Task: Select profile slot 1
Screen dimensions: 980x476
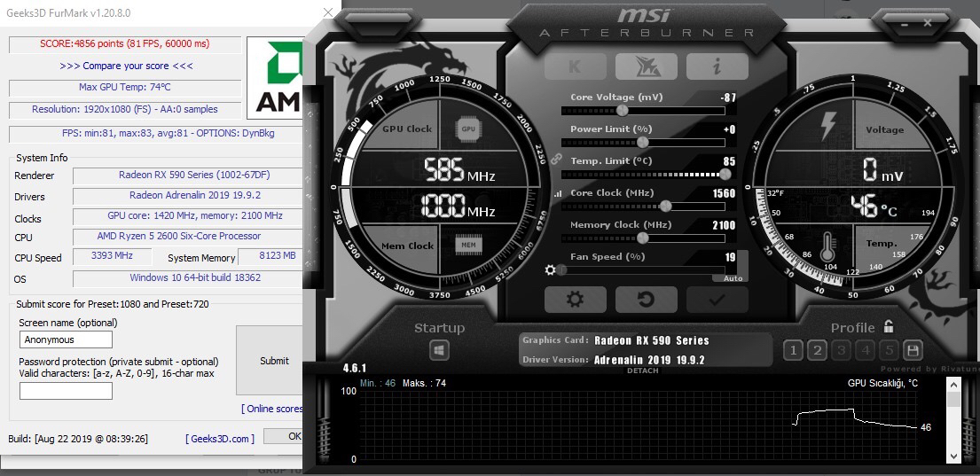Action: (x=793, y=350)
